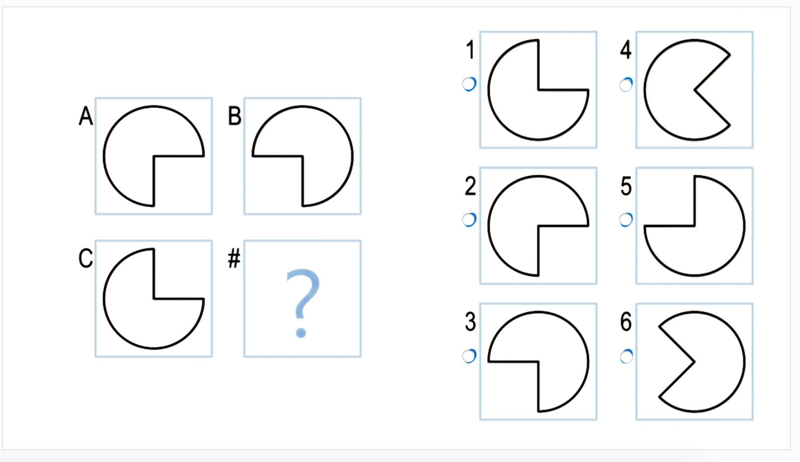Click the number 6 label
This screenshot has height=462, width=800.
626,322
